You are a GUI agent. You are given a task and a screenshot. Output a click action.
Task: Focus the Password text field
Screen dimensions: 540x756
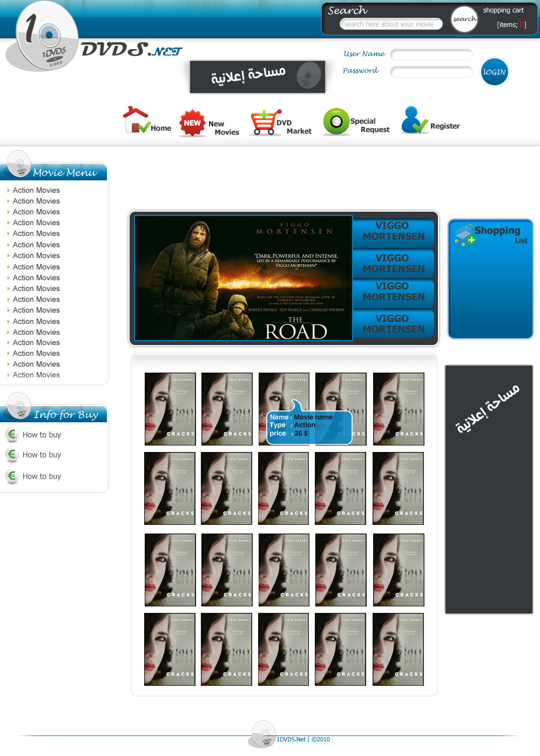pyautogui.click(x=431, y=72)
